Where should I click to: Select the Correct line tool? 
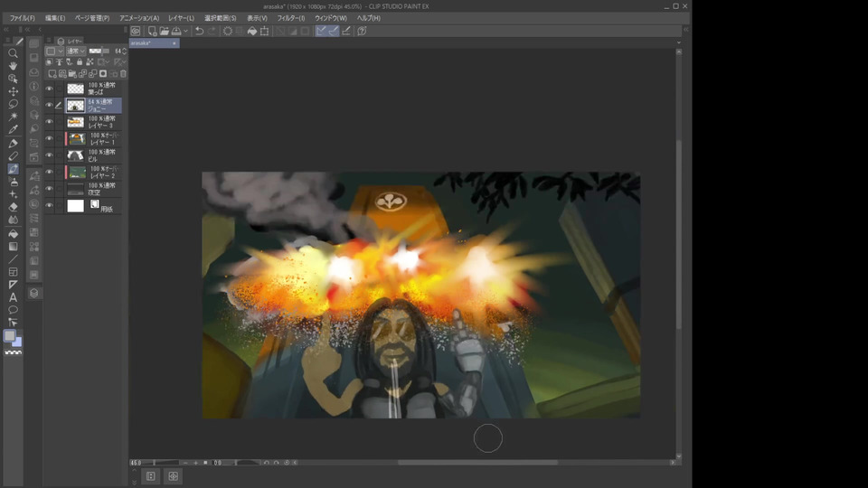coord(13,323)
